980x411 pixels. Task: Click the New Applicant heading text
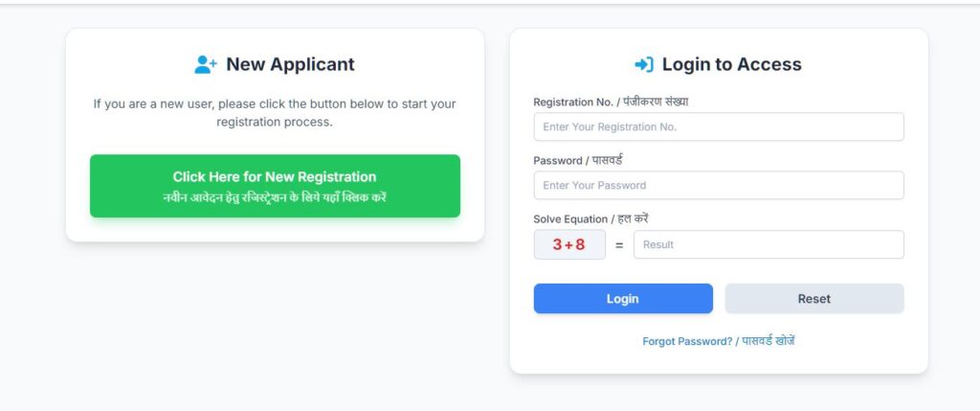[290, 65]
